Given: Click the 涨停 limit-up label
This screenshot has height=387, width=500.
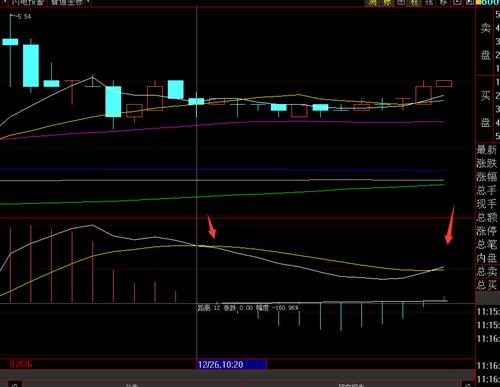Looking at the screenshot, I should click(487, 231).
